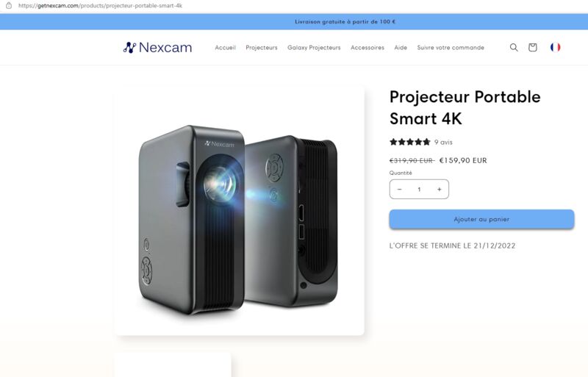Click the main projector product image
This screenshot has width=588, height=377.
click(240, 210)
